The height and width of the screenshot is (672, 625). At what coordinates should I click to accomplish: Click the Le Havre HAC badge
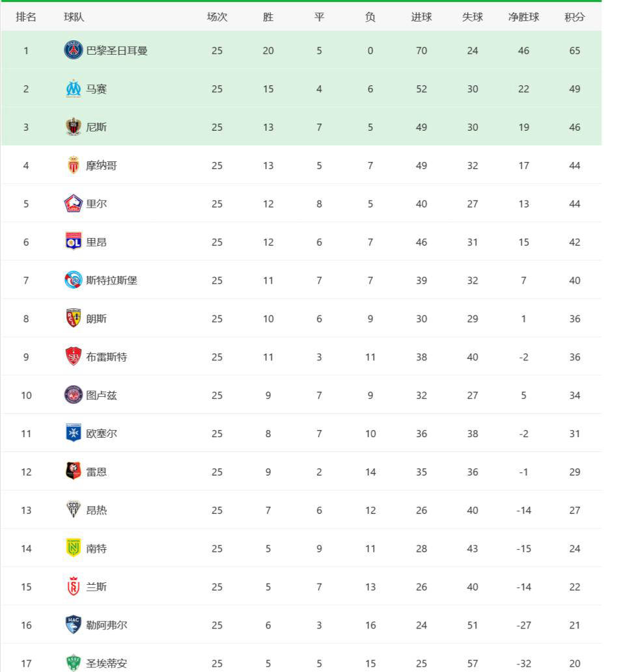point(74,625)
